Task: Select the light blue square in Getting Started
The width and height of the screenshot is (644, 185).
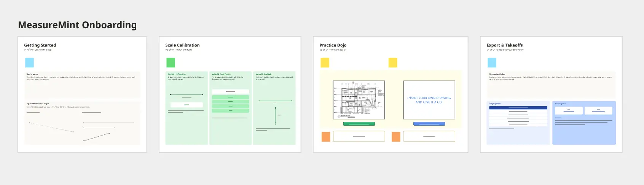Action: (x=29, y=62)
